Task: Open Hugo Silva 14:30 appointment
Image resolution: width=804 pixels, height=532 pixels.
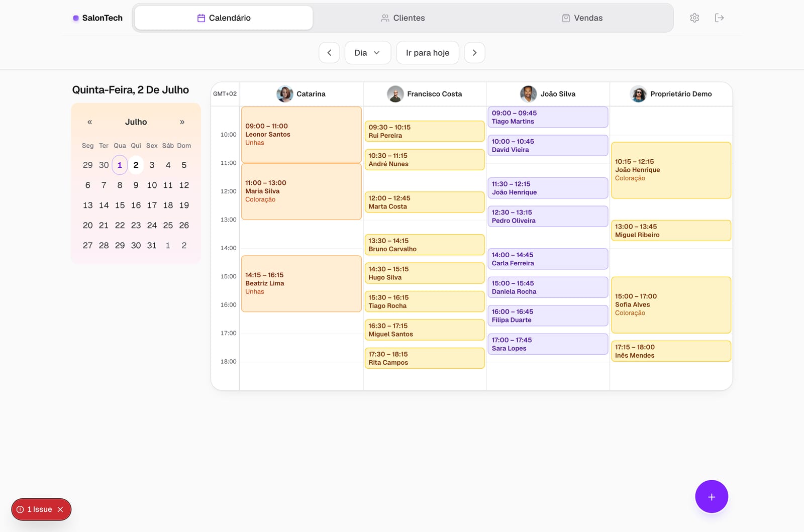Action: click(425, 273)
